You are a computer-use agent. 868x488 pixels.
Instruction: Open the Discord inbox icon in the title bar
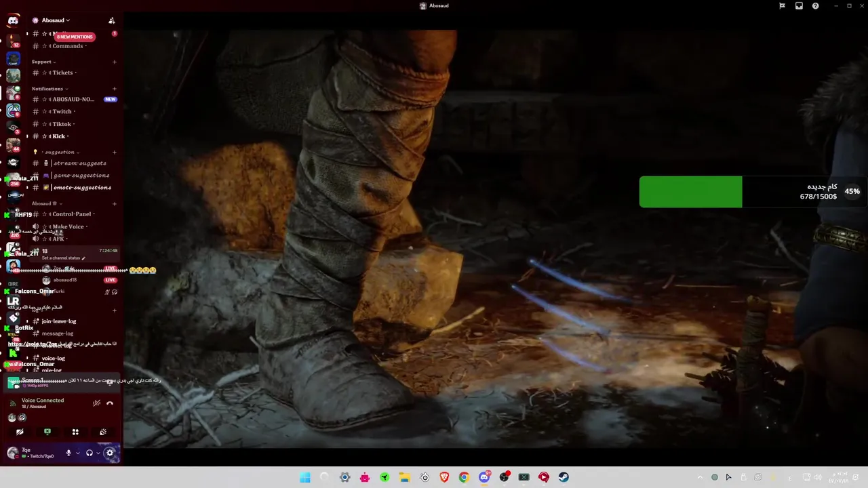pyautogui.click(x=799, y=6)
